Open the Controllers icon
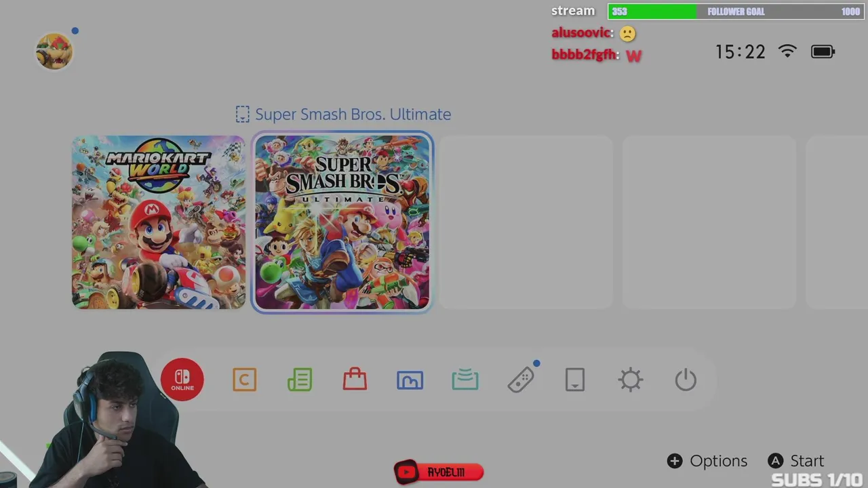The width and height of the screenshot is (868, 488). click(x=521, y=380)
